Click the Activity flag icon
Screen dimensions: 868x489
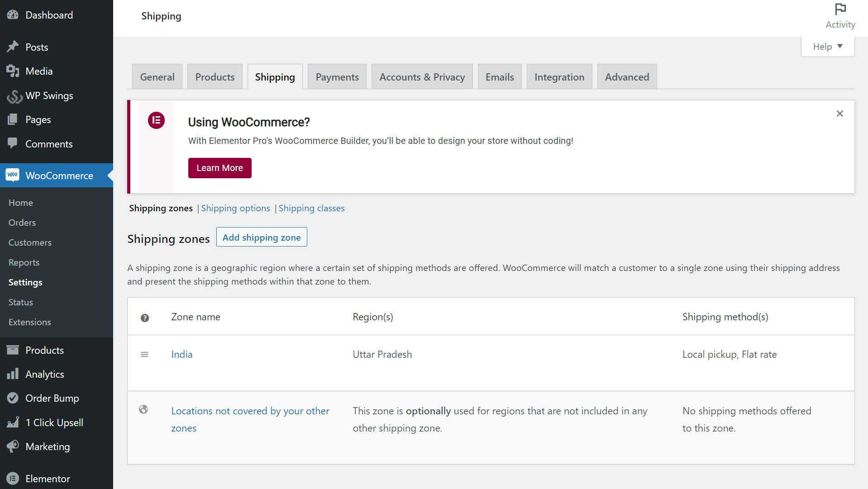click(840, 9)
